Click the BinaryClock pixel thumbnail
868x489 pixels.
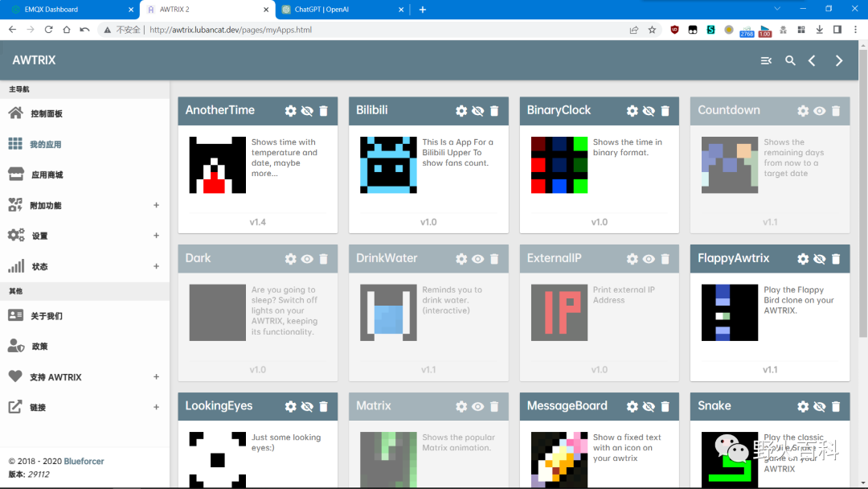[559, 165]
